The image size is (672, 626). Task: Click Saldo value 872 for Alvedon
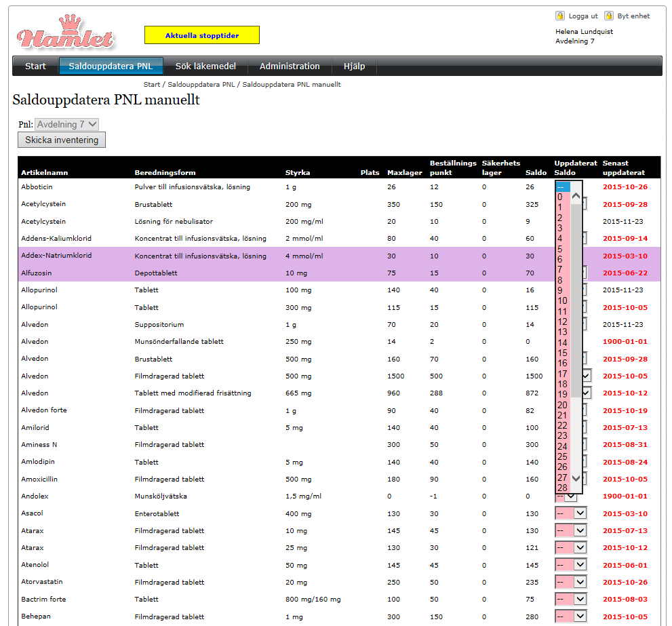(532, 393)
